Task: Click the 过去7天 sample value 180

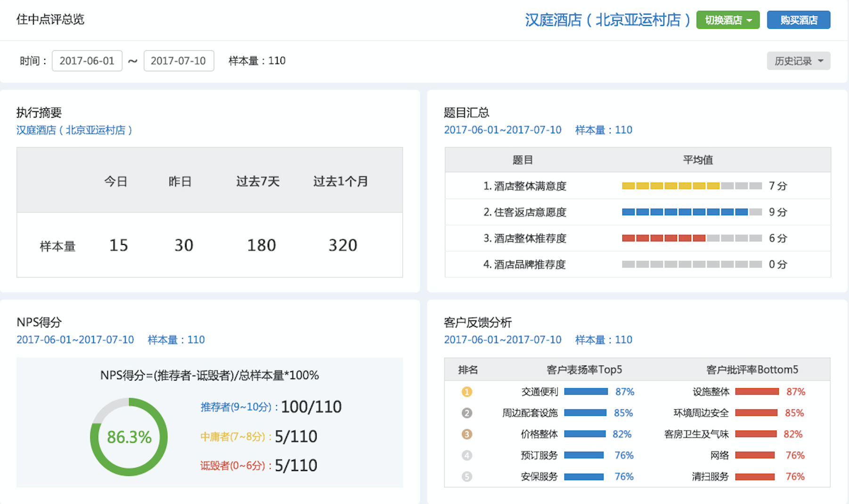Action: pos(261,245)
